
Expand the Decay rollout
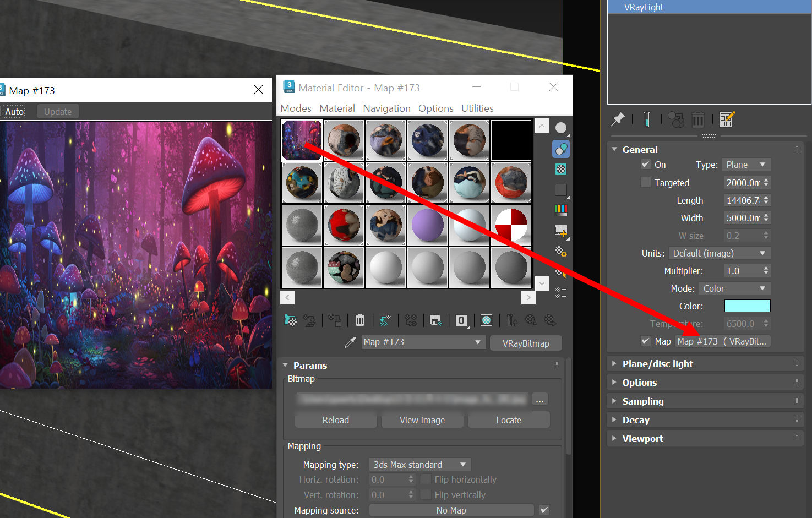705,420
